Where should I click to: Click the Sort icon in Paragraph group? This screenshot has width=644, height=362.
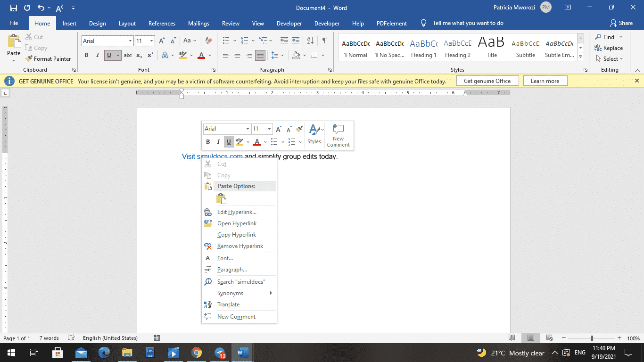pos(310,41)
